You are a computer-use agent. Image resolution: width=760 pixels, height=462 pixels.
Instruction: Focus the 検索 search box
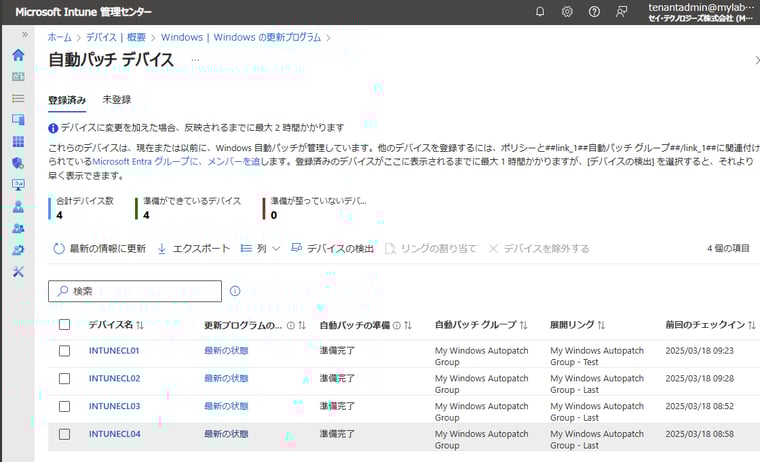point(135,291)
